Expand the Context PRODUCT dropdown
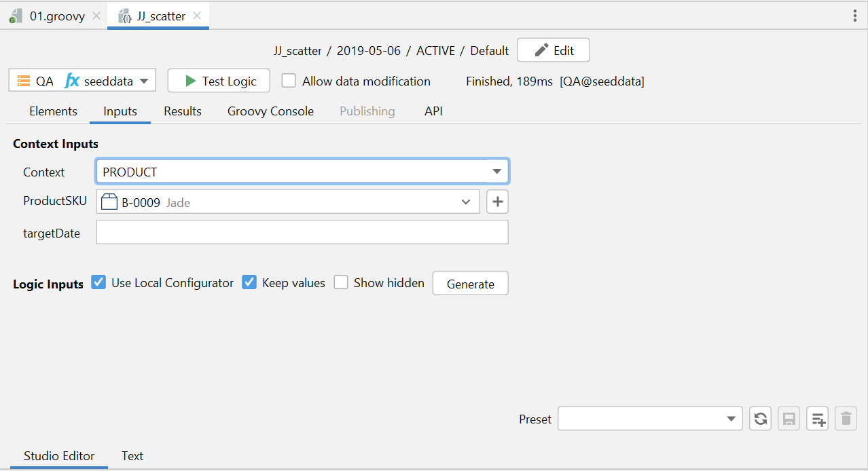 [x=496, y=172]
